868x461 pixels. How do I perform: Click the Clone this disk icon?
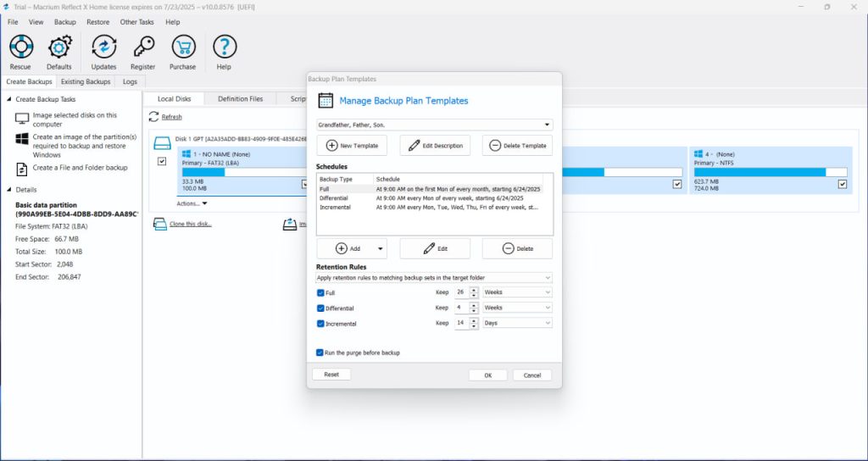pyautogui.click(x=160, y=224)
